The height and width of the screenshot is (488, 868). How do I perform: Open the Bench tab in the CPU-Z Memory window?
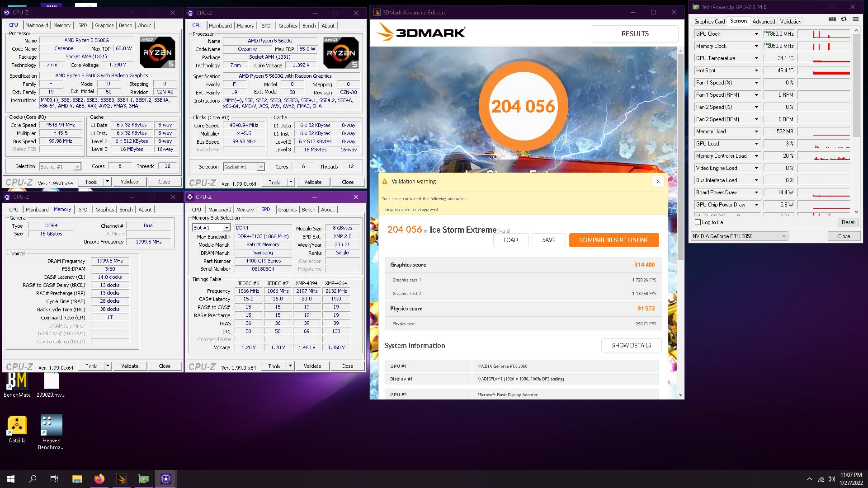[126, 210]
